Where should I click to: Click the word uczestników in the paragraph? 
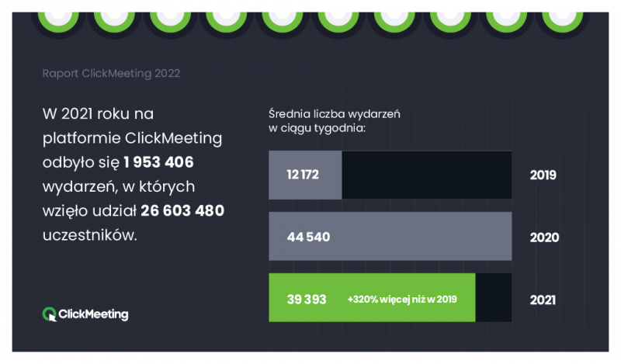[90, 235]
